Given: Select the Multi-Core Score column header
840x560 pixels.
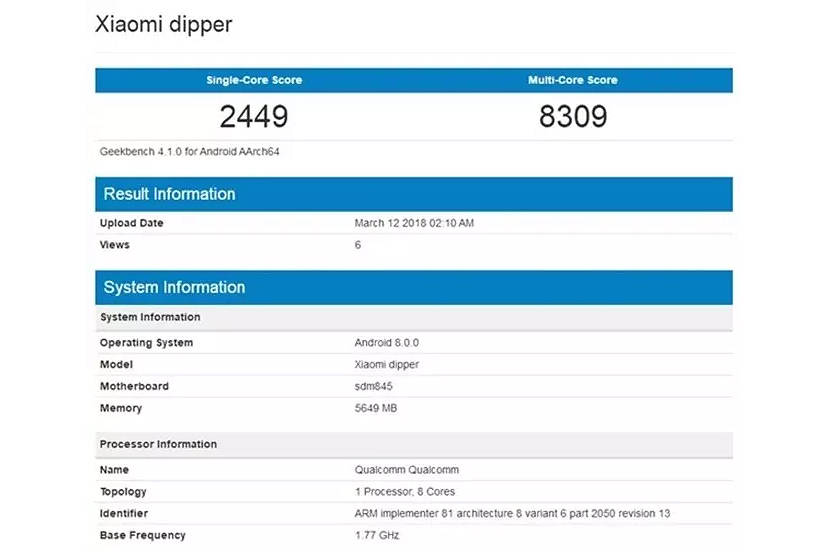Looking at the screenshot, I should [x=573, y=80].
